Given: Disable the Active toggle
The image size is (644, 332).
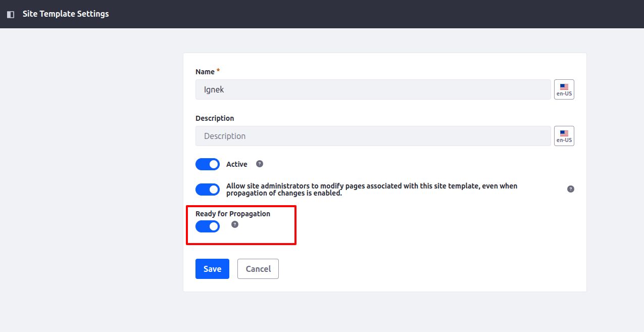Looking at the screenshot, I should tap(208, 164).
